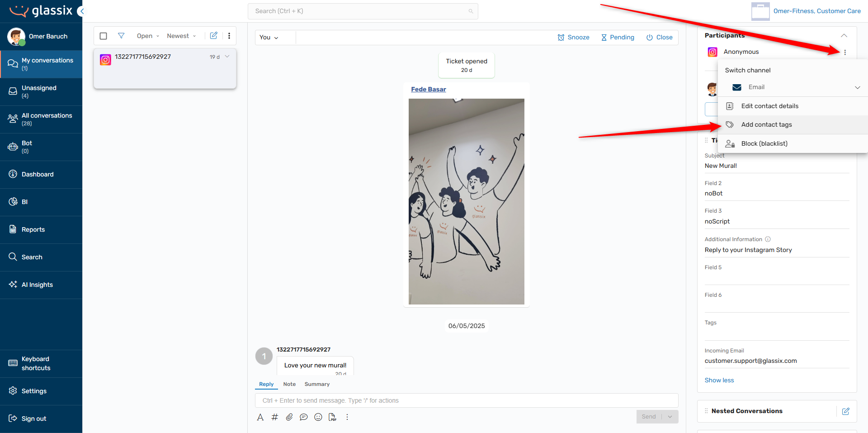Open Omer-Fitness, Customer Care department link
Viewport: 868px width, 433px height.
817,11
